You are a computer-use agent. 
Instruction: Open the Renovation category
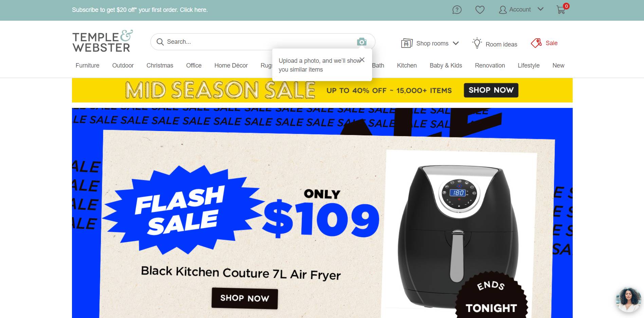[490, 66]
